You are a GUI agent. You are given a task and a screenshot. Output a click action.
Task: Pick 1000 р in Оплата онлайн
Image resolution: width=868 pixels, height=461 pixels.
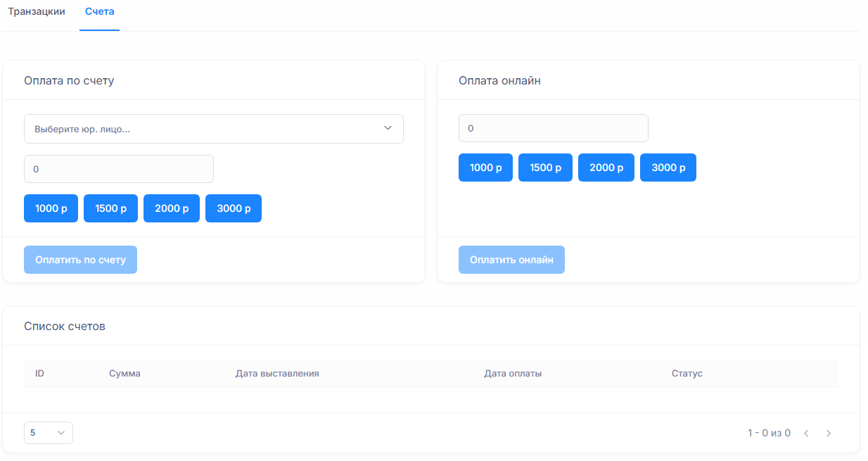point(485,168)
